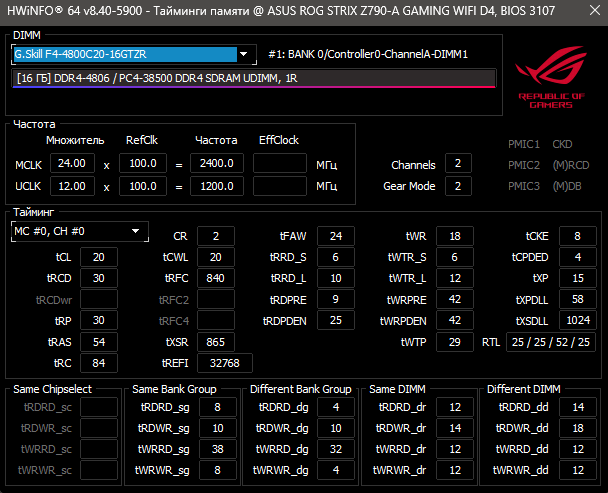
Task: Click the RTL field 25 / 25 / 52 / 25
Action: tap(551, 342)
